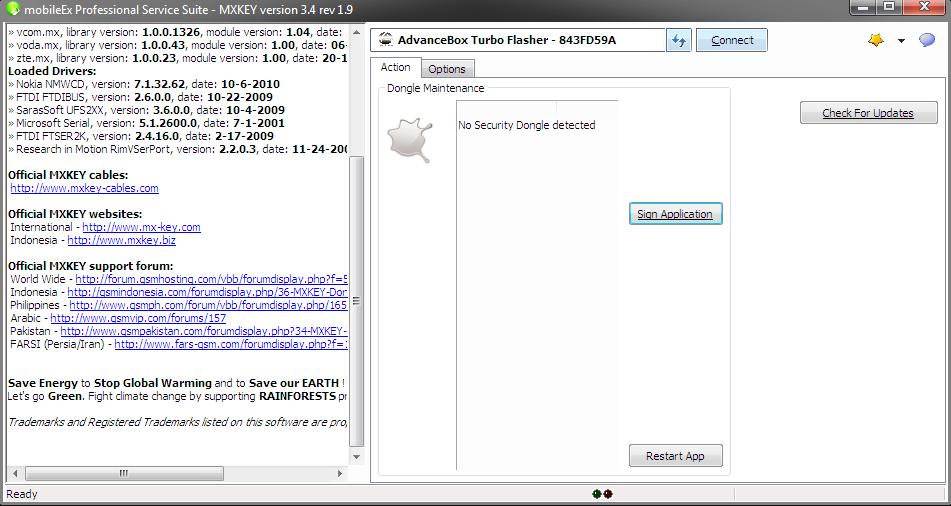
Task: Switch to the Options tab
Action: click(x=447, y=69)
